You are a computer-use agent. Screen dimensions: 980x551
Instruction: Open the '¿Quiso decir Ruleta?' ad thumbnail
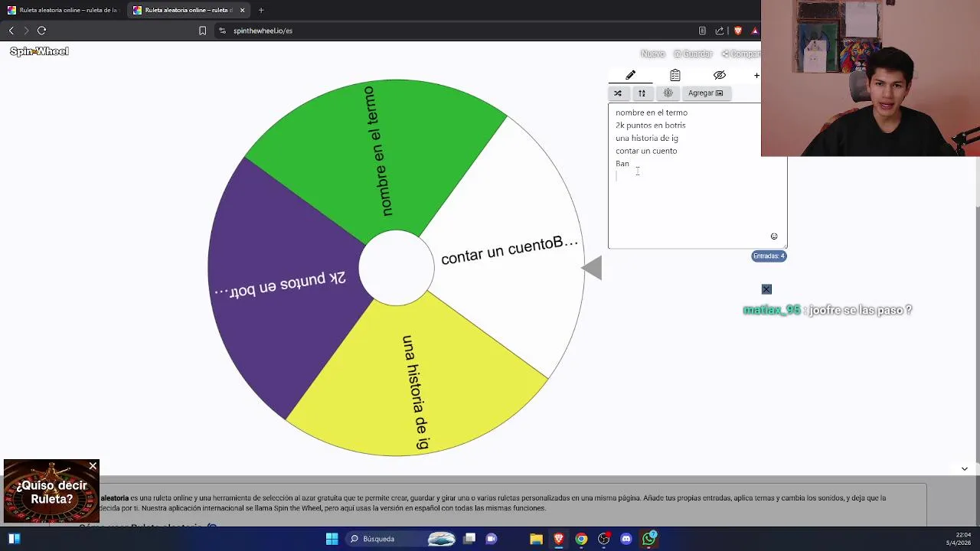coord(51,491)
